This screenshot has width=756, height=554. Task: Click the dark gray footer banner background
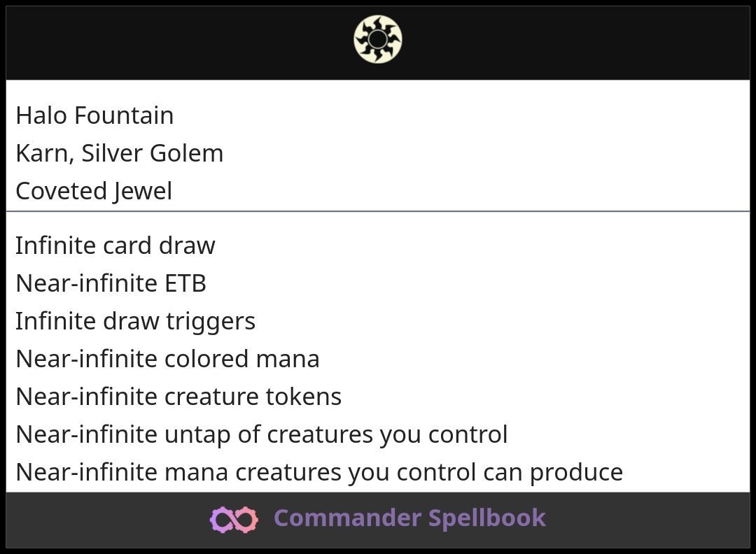(105, 520)
